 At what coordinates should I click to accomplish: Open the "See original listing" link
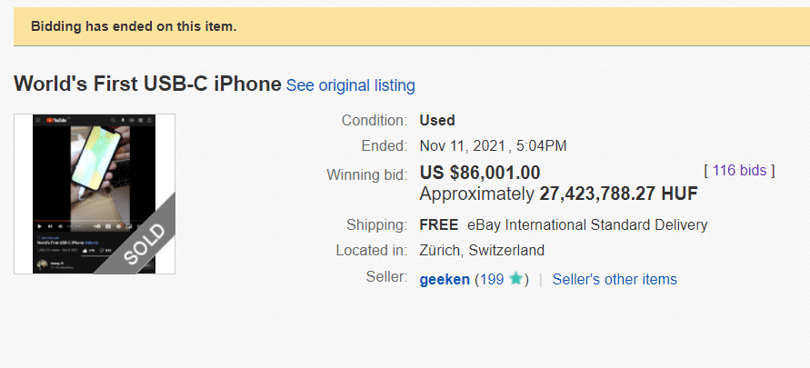point(350,85)
